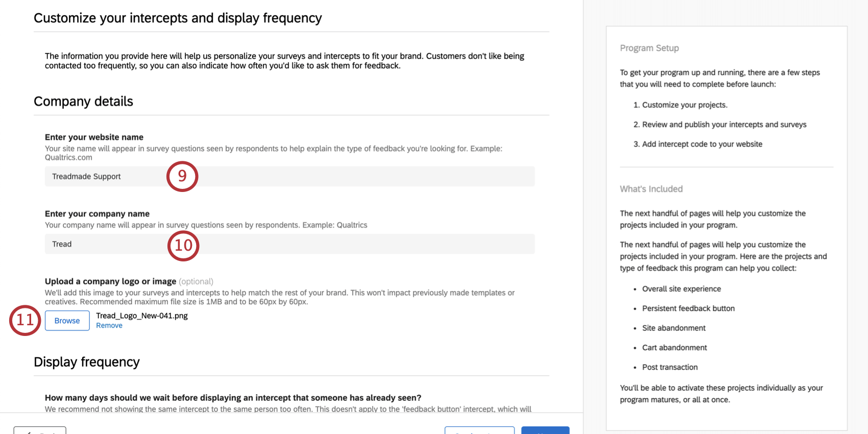Click the Add intercept code to your website step
The height and width of the screenshot is (434, 868).
pyautogui.click(x=702, y=144)
